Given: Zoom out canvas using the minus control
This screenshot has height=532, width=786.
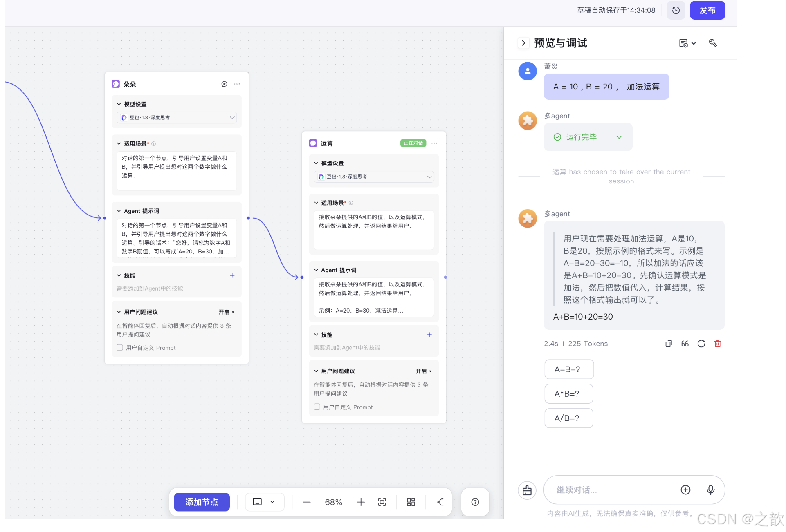Looking at the screenshot, I should pos(306,502).
